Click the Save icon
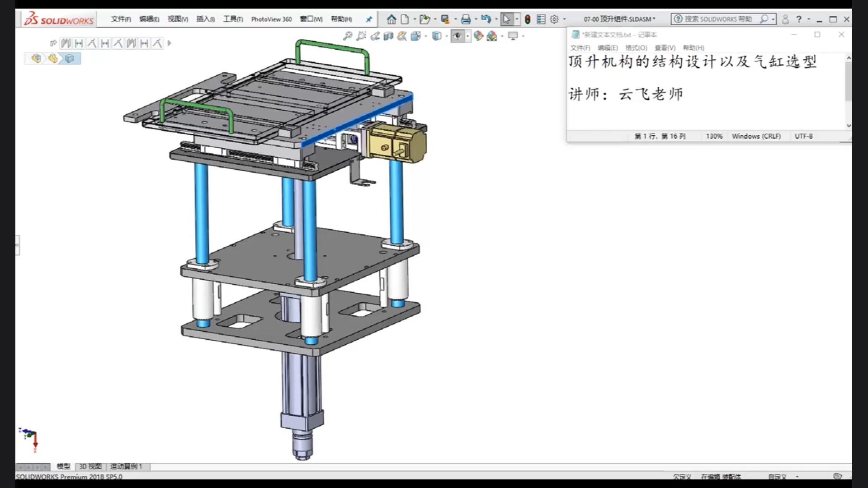This screenshot has height=488, width=868. coord(445,19)
